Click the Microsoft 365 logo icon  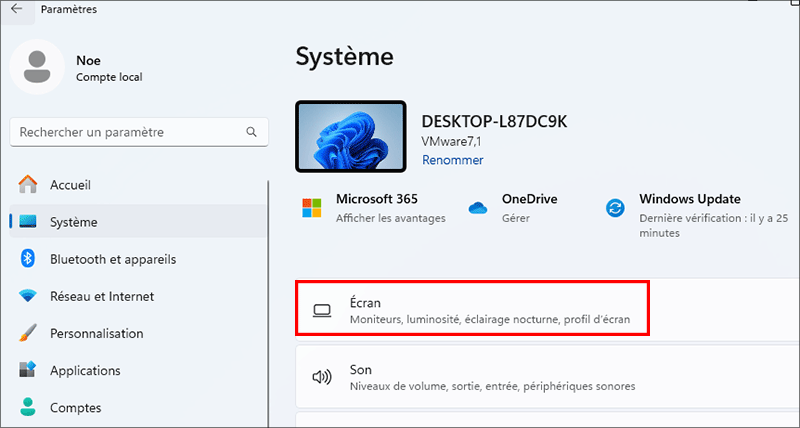[313, 208]
